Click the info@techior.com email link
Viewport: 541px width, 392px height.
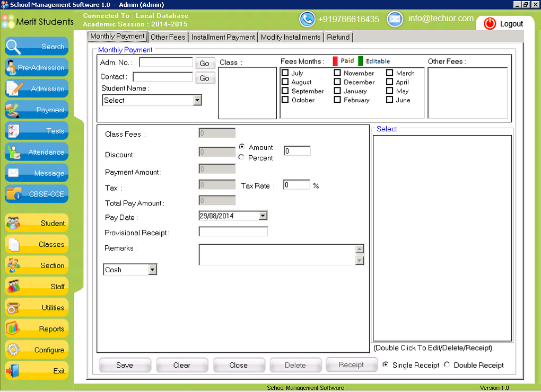click(441, 18)
